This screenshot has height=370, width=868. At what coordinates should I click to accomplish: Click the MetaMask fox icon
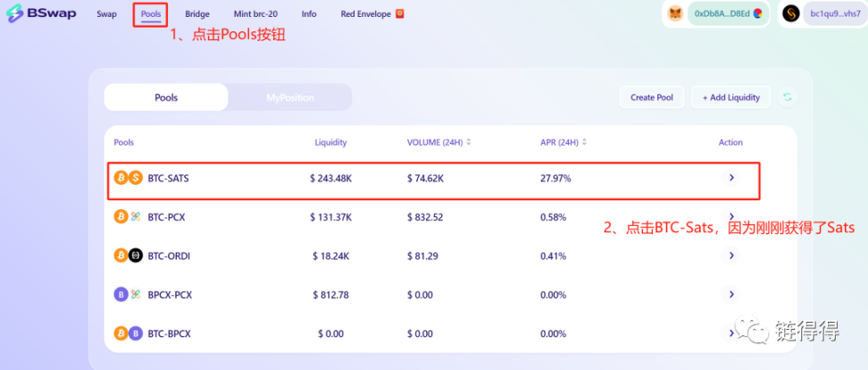point(675,13)
